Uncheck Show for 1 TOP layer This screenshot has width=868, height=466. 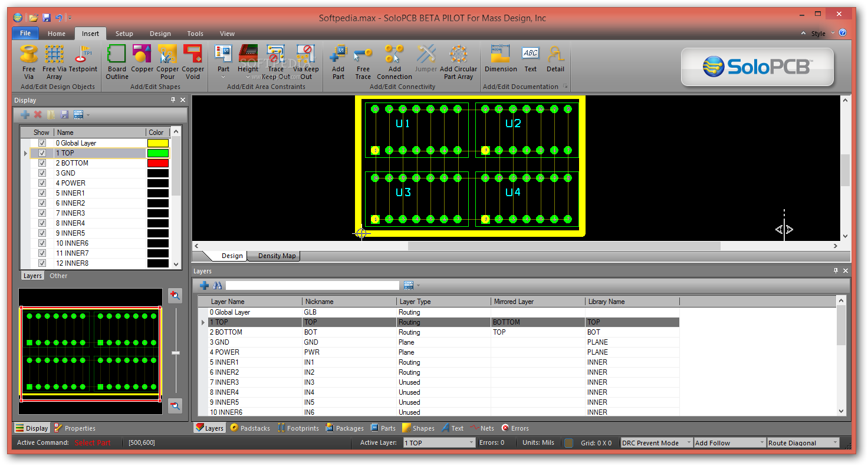[42, 153]
